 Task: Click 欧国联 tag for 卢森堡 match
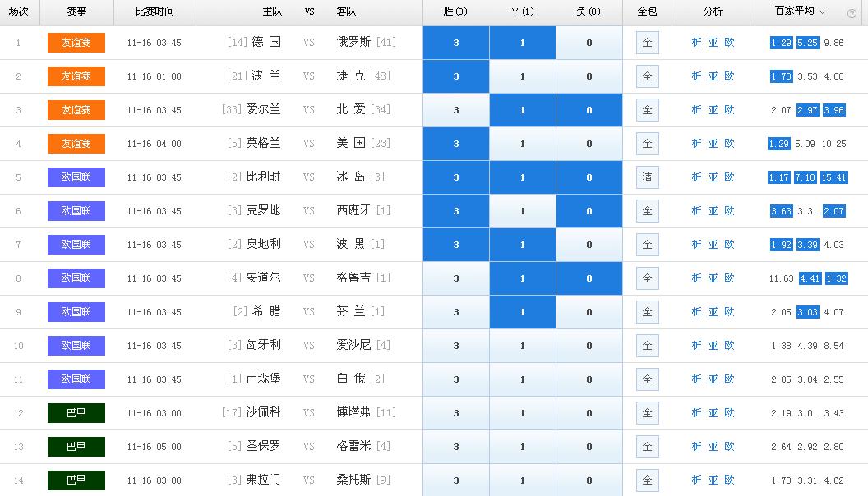click(76, 379)
